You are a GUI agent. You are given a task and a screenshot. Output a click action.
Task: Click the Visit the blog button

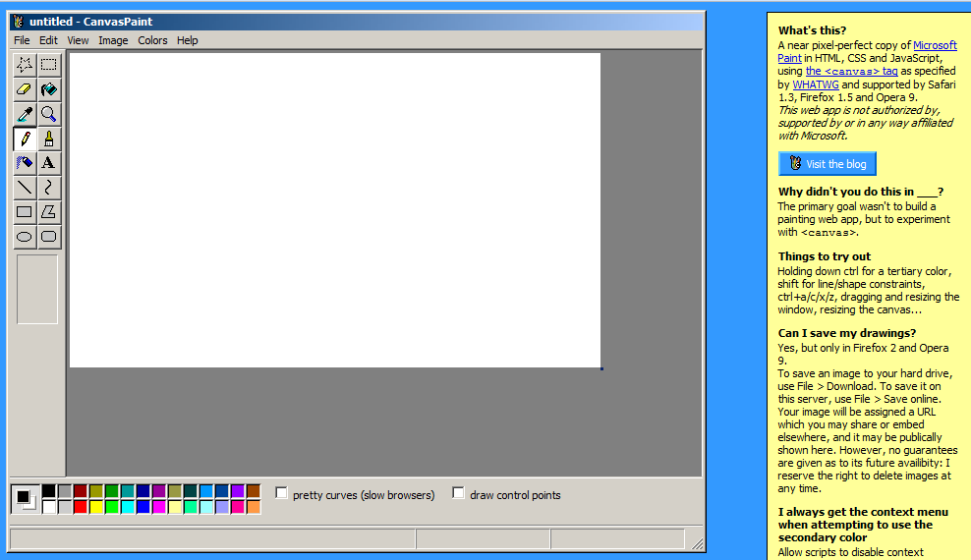(828, 164)
